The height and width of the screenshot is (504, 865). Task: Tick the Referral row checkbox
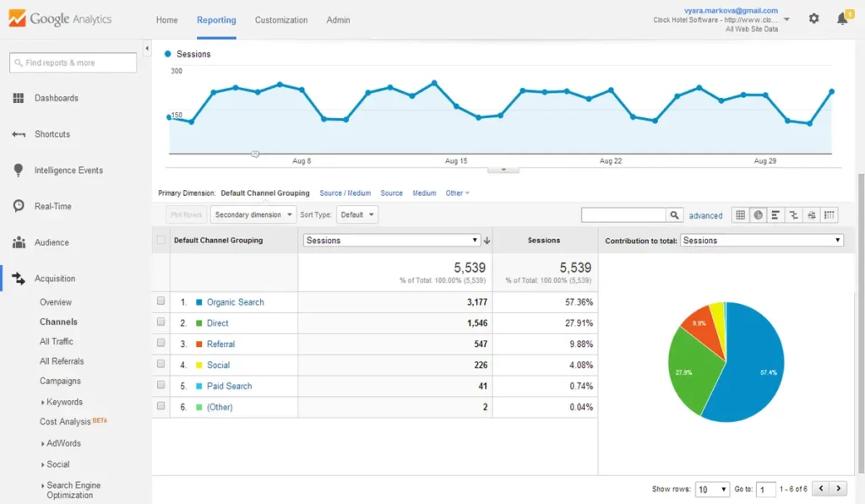point(160,343)
